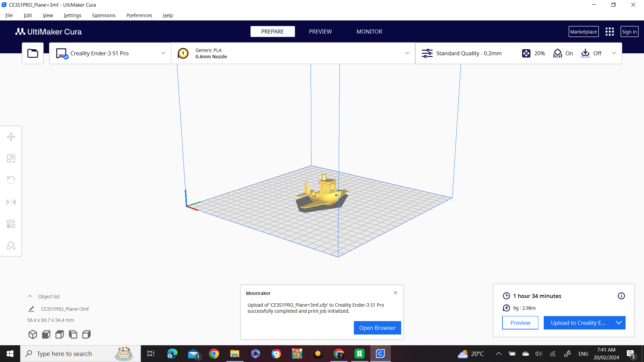This screenshot has height=362, width=644.
Task: Click the 1 hour 34 minutes estimate
Action: click(x=537, y=296)
